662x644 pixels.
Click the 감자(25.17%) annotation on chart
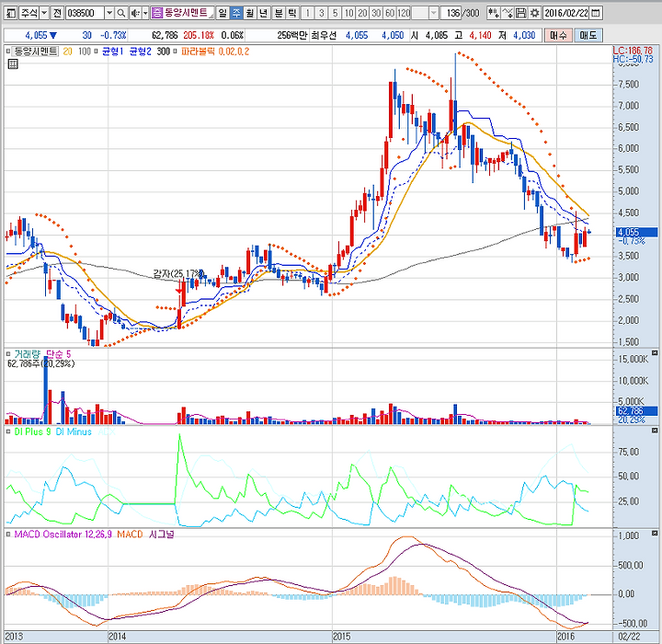click(x=178, y=274)
